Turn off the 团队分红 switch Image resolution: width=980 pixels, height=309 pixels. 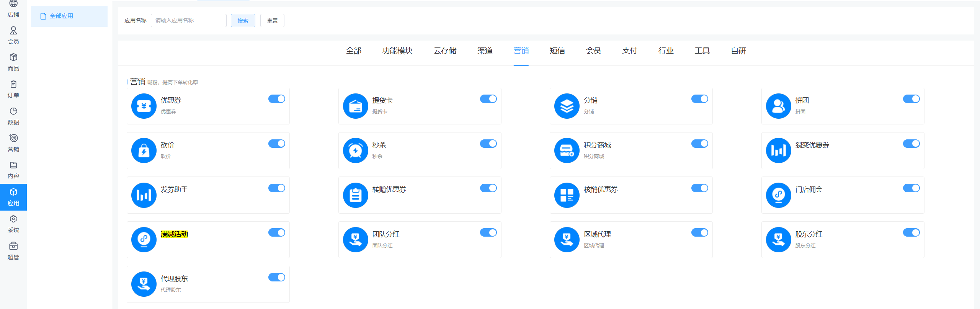pyautogui.click(x=488, y=232)
